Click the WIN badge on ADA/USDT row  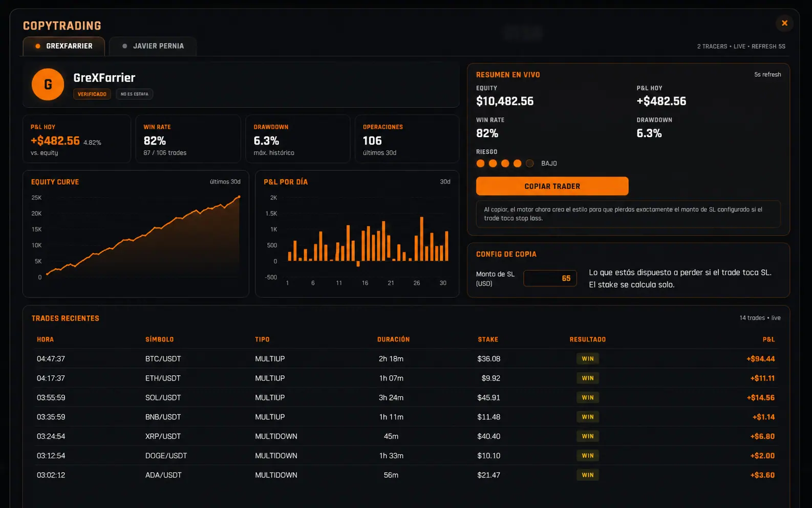[587, 475]
